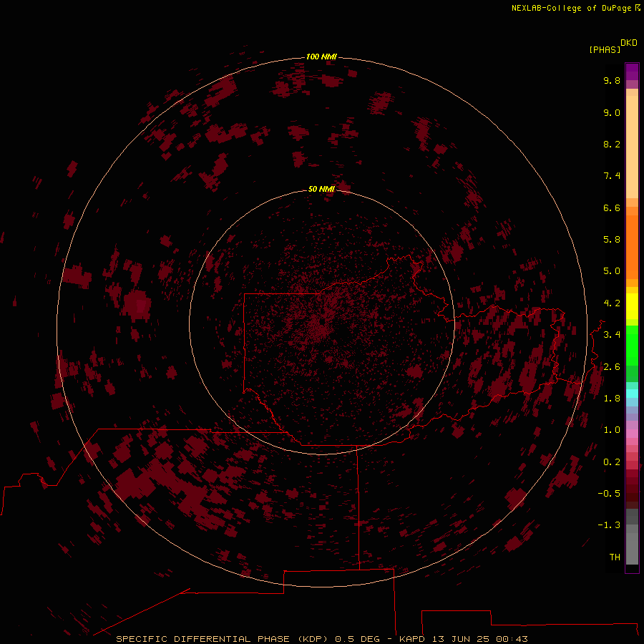Click the 0.2 value on the color scale
The width and height of the screenshot is (644, 644).
[612, 462]
